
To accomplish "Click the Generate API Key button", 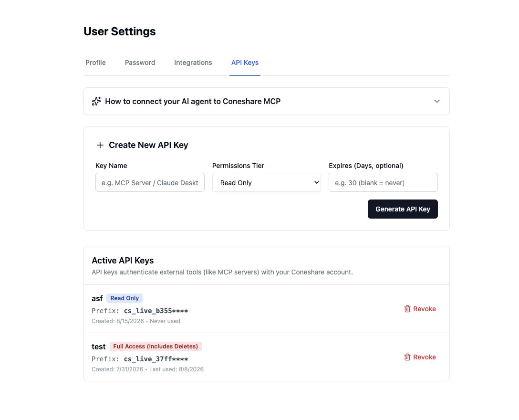I will pyautogui.click(x=403, y=209).
